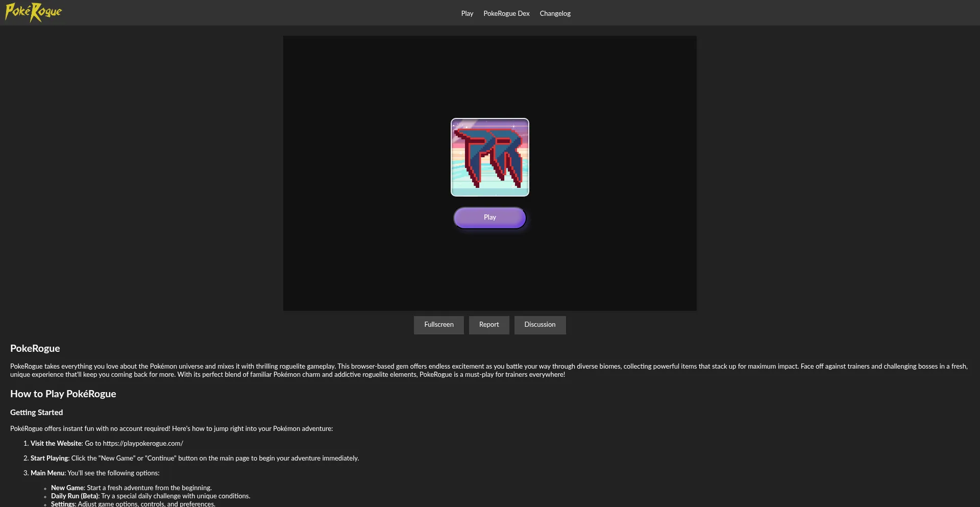The image size is (980, 507).
Task: Click the PR game logo thumbnail
Action: coord(489,157)
